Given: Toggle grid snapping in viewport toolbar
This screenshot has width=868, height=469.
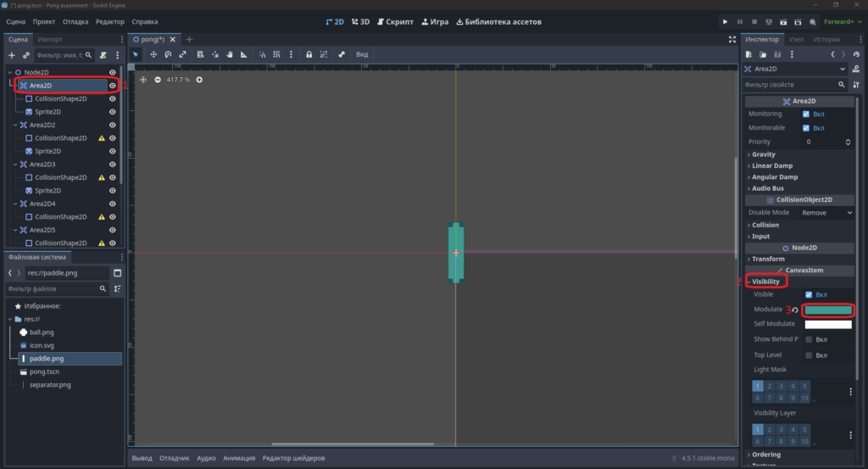Looking at the screenshot, I should pyautogui.click(x=276, y=54).
